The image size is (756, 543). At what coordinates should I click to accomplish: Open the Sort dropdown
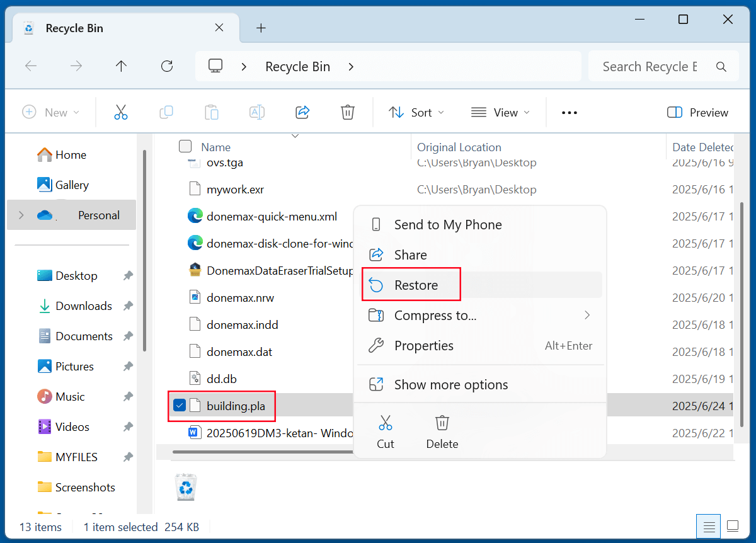click(416, 113)
